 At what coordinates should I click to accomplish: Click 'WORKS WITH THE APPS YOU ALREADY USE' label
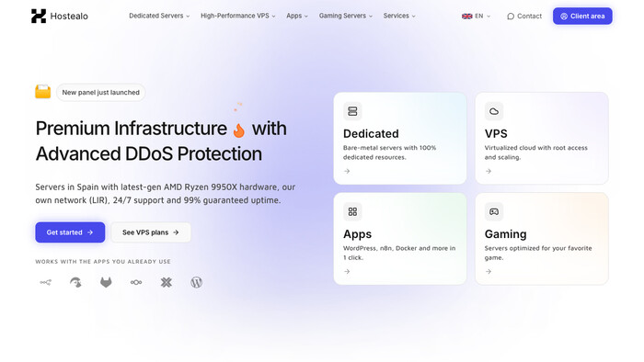pyautogui.click(x=103, y=262)
